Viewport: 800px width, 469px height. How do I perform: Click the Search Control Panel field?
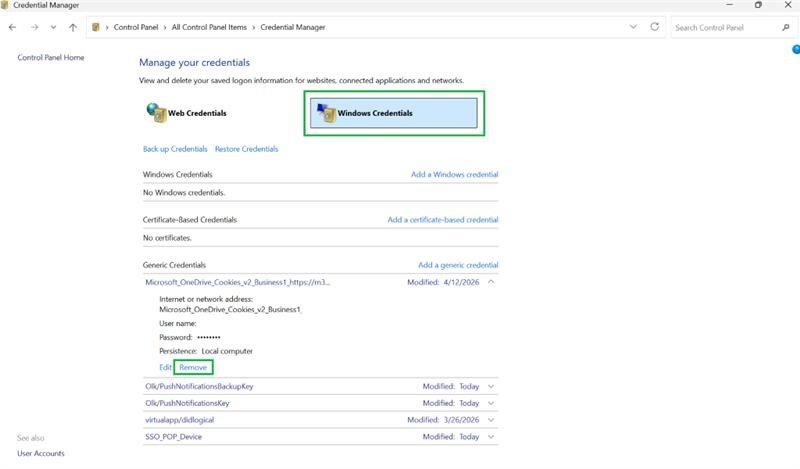tap(724, 28)
